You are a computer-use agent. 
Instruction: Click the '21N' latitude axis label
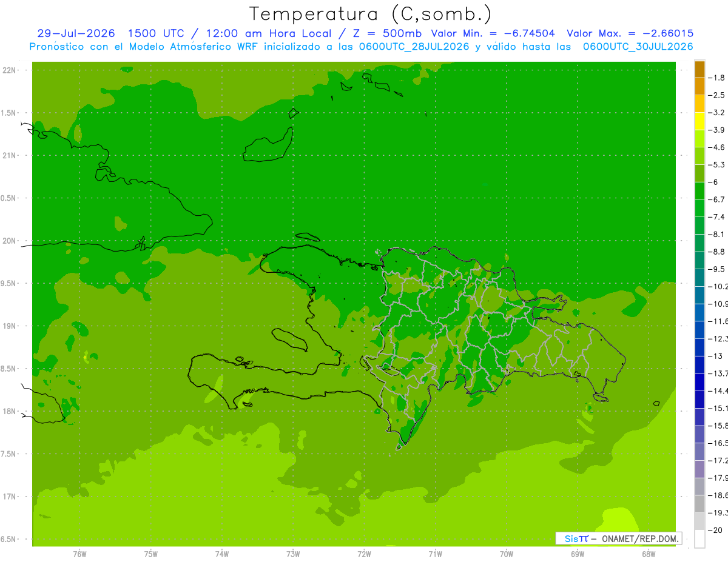[x=8, y=156]
